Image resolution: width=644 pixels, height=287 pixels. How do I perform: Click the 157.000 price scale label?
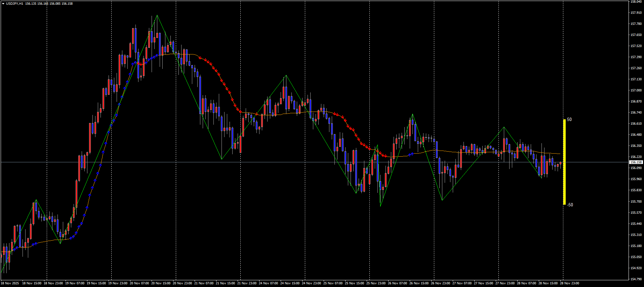click(636, 90)
